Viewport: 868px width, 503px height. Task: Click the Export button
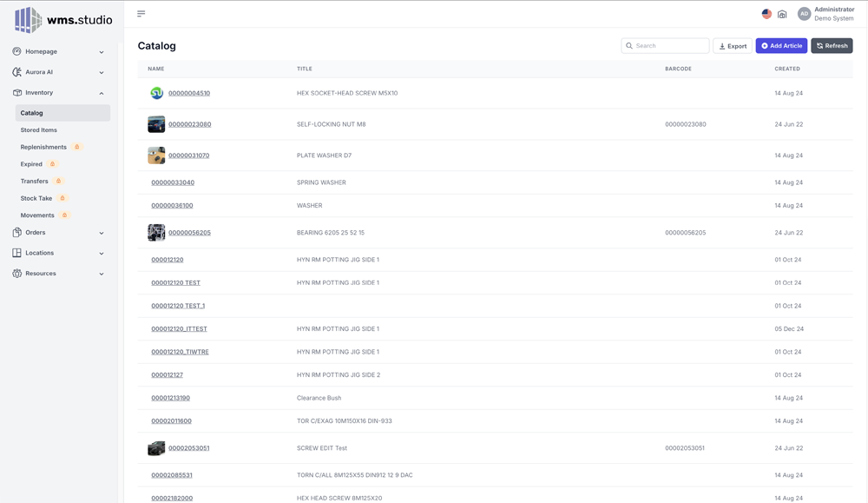(733, 46)
